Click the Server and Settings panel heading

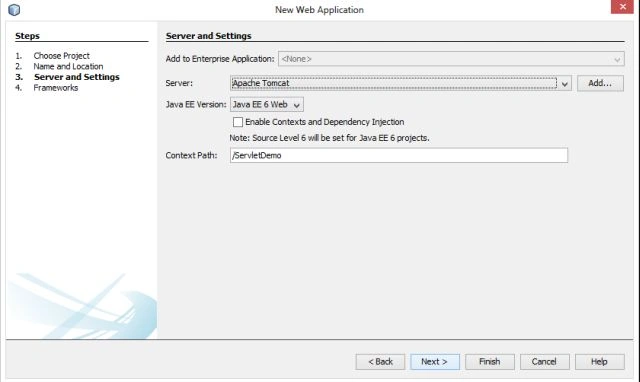pos(209,36)
